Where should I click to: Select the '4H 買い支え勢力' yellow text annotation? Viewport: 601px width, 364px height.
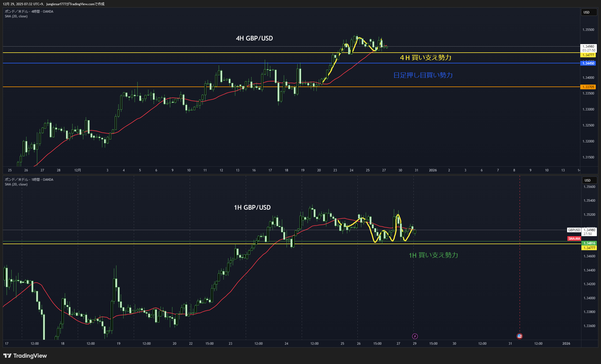(x=426, y=58)
